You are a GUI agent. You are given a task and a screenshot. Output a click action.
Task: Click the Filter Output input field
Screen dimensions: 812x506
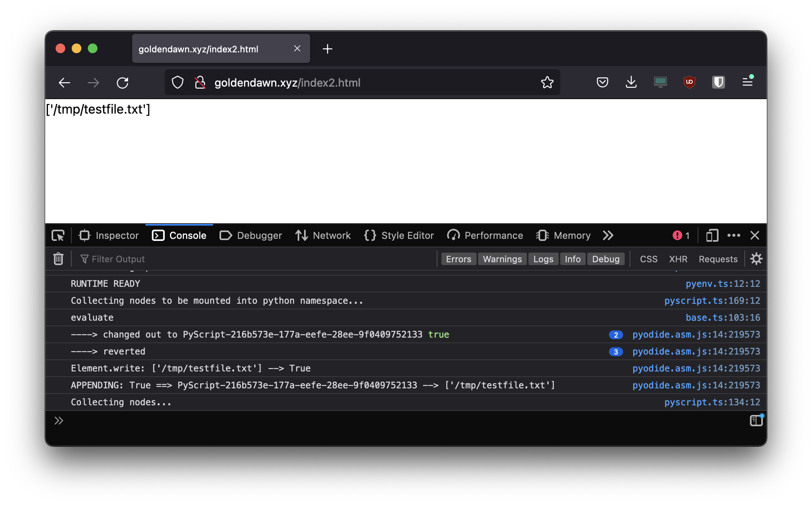111,259
